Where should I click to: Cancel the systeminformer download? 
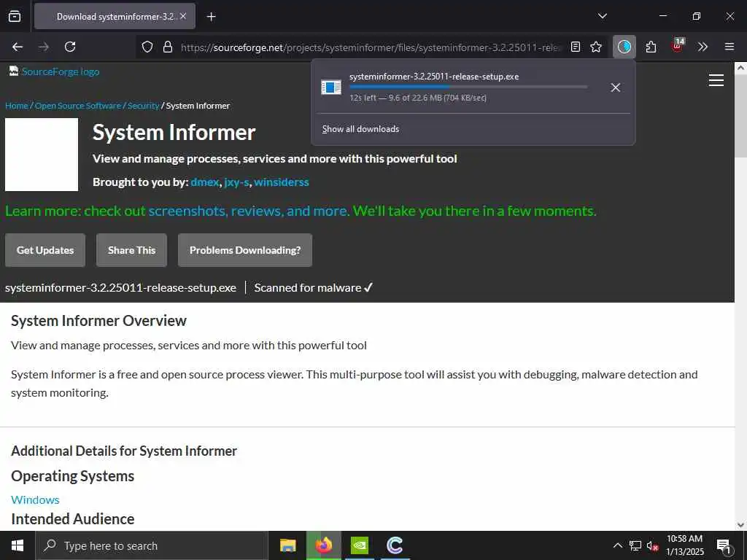coord(616,87)
